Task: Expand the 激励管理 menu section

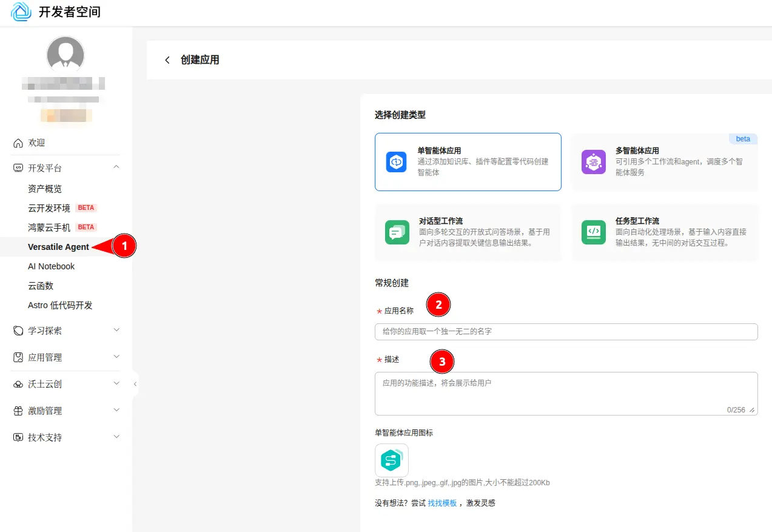Action: [x=116, y=410]
